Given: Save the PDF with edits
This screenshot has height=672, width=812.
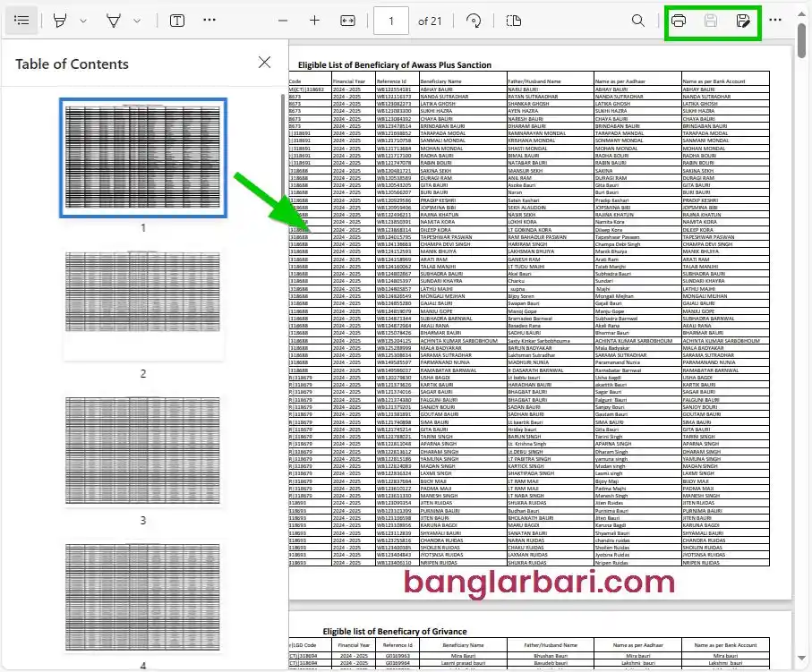Looking at the screenshot, I should tap(712, 20).
